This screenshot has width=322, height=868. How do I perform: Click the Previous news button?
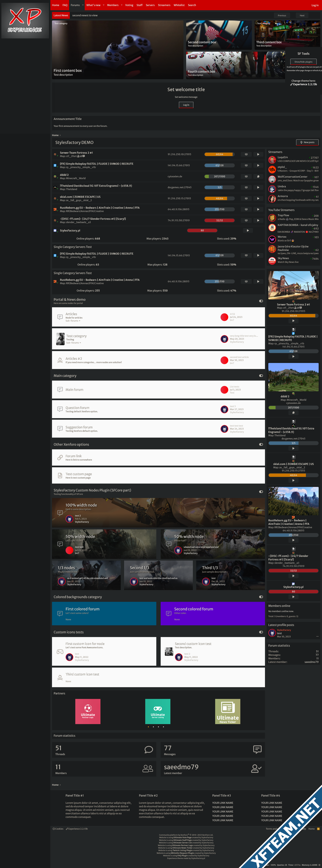[x=282, y=15]
